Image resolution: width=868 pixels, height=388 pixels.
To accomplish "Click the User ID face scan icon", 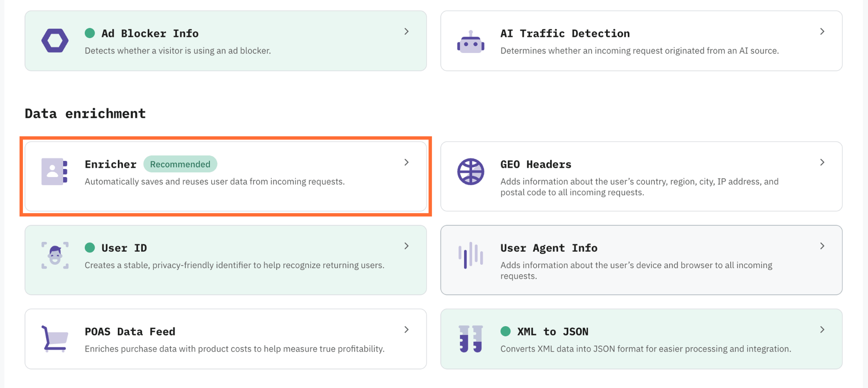I will click(x=55, y=255).
